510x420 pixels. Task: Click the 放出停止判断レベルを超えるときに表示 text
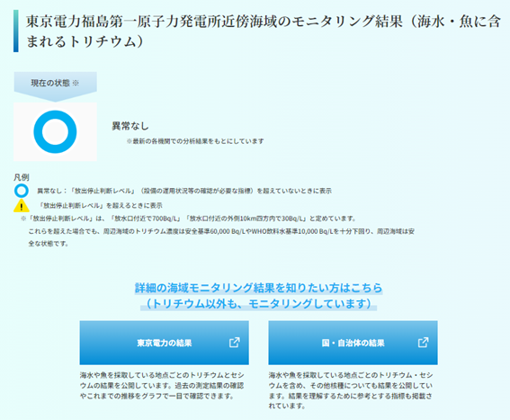click(x=101, y=206)
